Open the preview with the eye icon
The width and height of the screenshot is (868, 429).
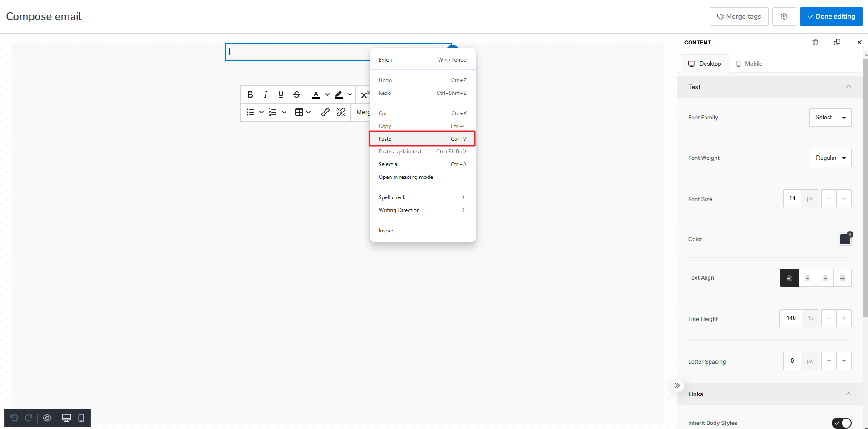(x=47, y=418)
